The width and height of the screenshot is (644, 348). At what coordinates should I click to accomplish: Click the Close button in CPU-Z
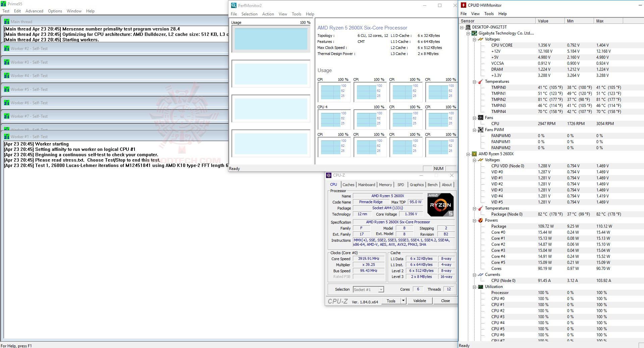coord(445,301)
